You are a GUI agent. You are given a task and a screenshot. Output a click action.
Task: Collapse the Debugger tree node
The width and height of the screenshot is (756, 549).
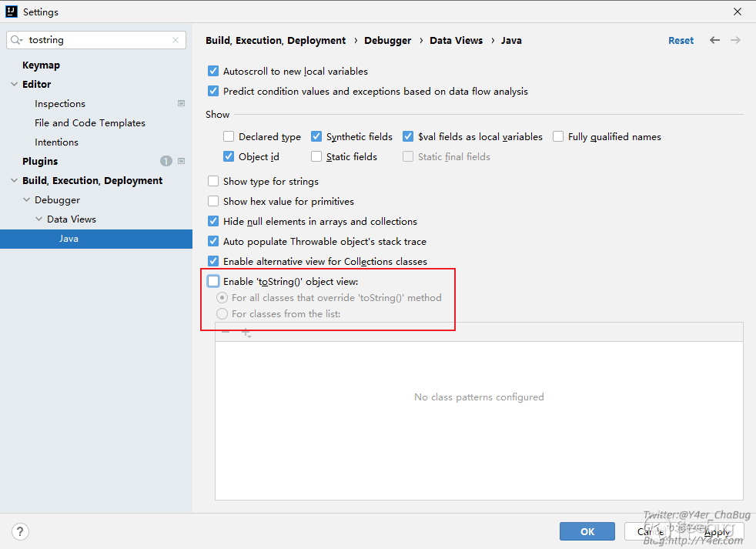[27, 200]
